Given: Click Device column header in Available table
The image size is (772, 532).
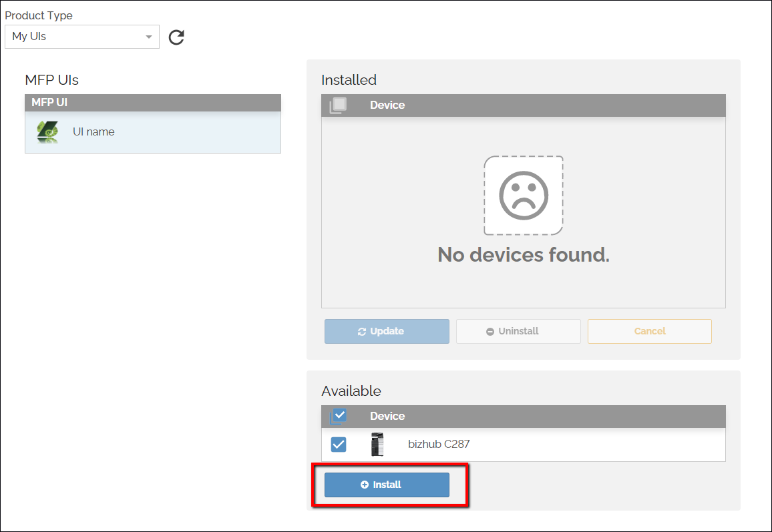Looking at the screenshot, I should pyautogui.click(x=387, y=417).
